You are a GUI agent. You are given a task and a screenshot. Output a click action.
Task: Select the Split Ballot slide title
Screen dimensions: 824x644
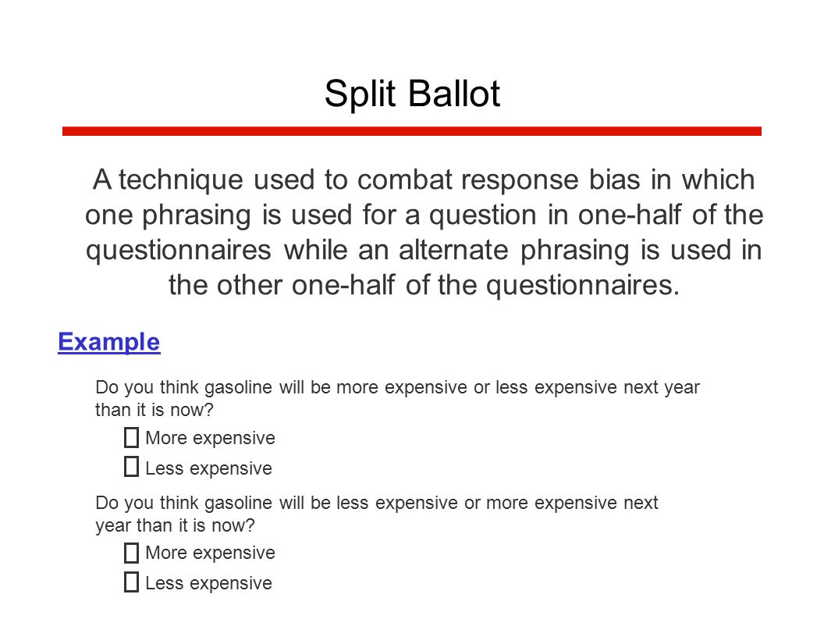tap(412, 94)
